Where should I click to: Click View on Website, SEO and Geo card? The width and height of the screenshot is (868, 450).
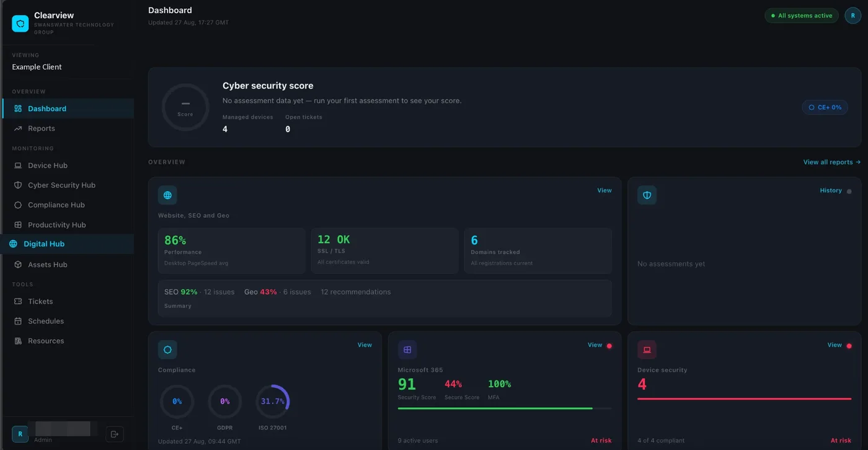point(604,191)
